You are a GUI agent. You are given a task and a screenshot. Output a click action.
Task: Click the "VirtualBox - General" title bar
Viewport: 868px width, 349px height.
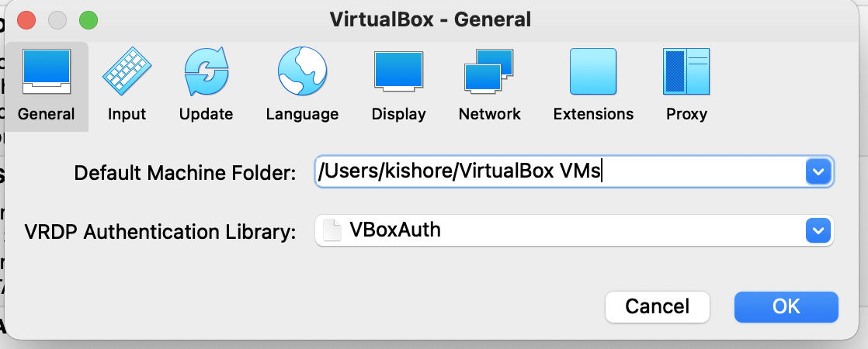[x=430, y=19]
